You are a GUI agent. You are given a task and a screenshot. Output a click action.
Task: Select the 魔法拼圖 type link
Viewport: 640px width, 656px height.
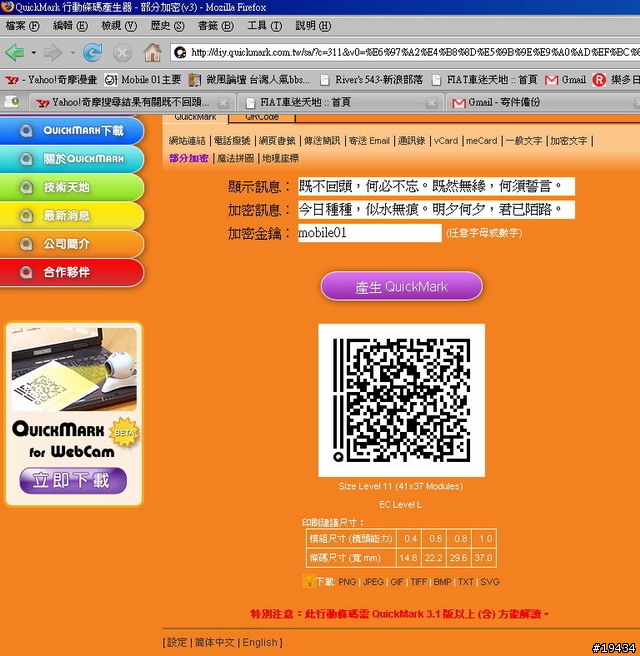tap(236, 158)
